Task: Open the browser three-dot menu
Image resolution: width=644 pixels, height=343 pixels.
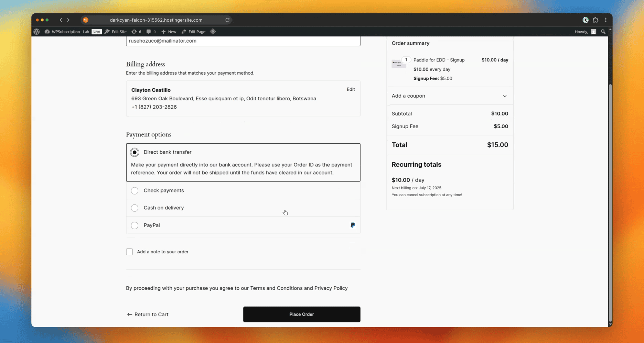Action: point(606,20)
